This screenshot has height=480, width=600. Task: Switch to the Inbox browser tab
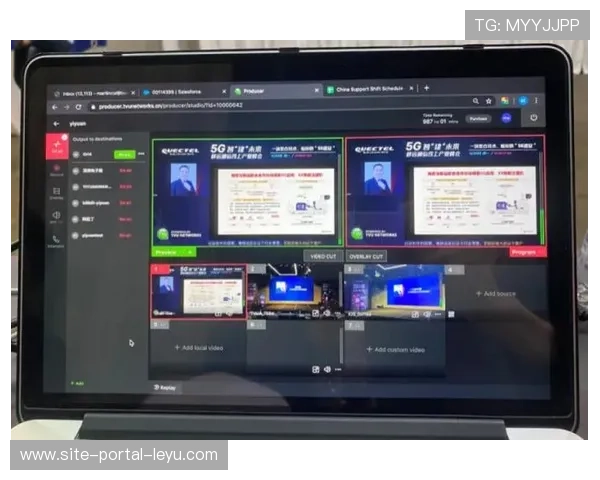coord(94,93)
